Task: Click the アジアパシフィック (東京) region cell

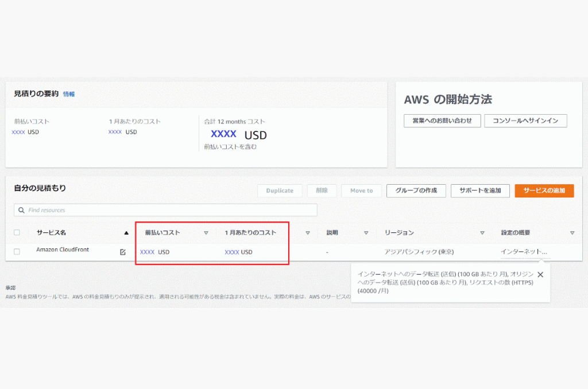Action: click(x=419, y=252)
